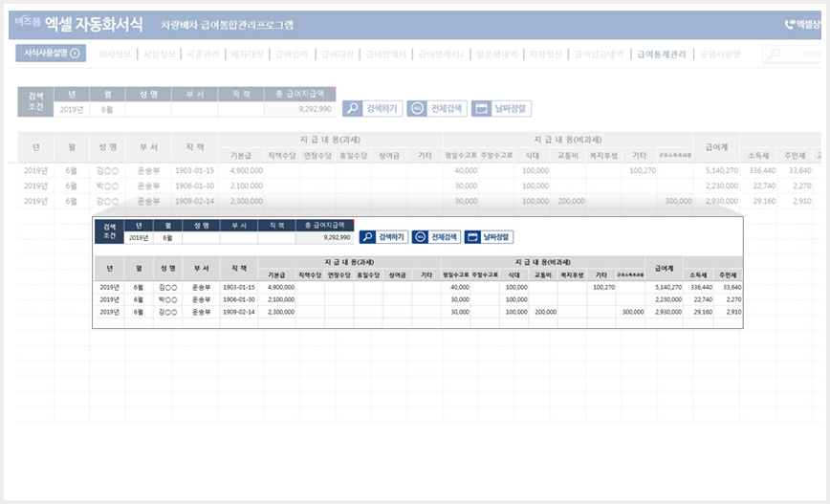Viewport: 830px width, 504px height.
Task: Click the calendar icon of 날짜정렬 in the enlarged inset
Action: coord(472,236)
